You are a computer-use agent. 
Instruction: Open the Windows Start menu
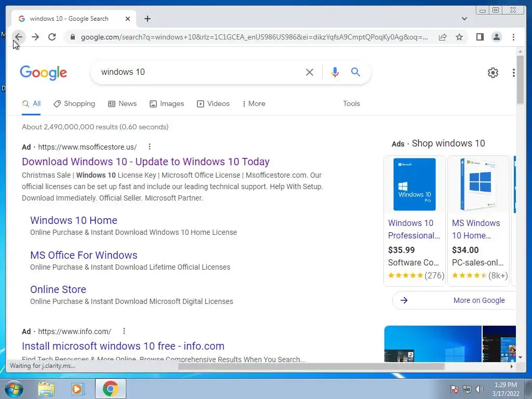click(x=14, y=389)
